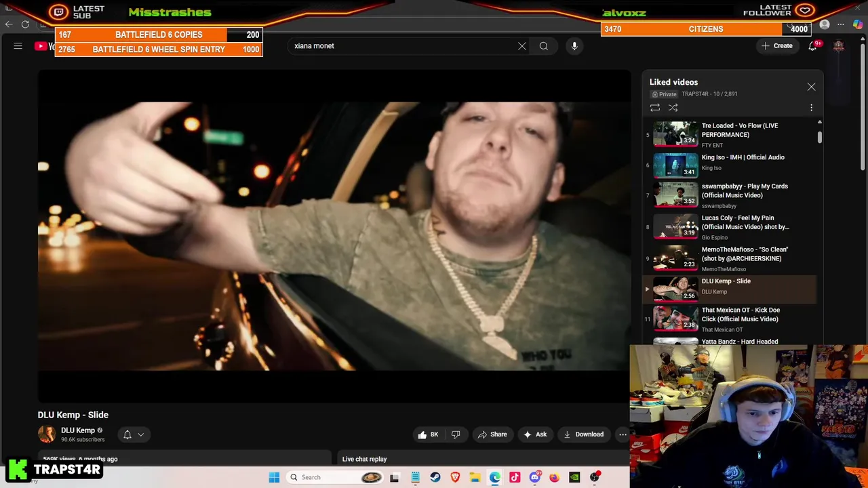868x488 pixels.
Task: Open more actions three-dot menu
Action: pos(623,434)
